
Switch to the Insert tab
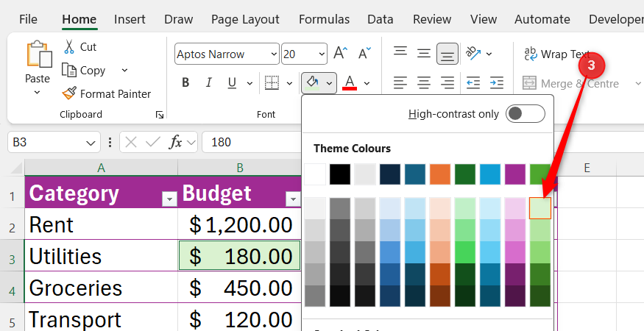coord(130,19)
